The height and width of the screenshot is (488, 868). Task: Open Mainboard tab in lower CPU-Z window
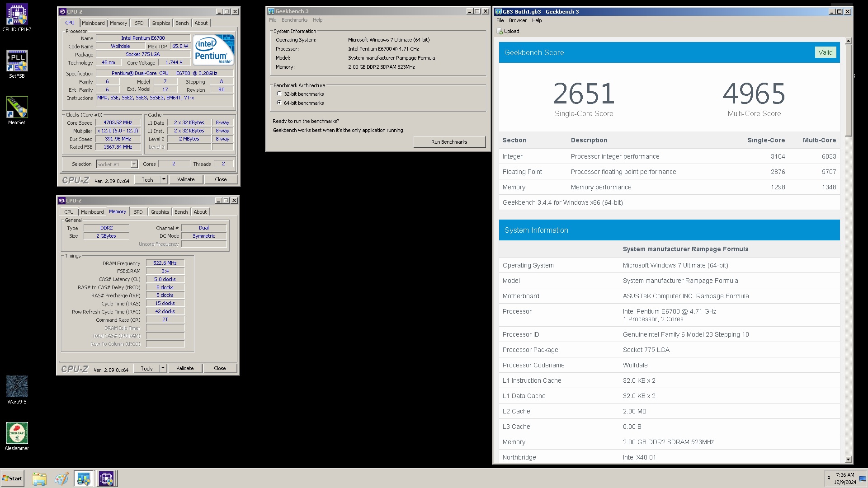[x=92, y=212]
